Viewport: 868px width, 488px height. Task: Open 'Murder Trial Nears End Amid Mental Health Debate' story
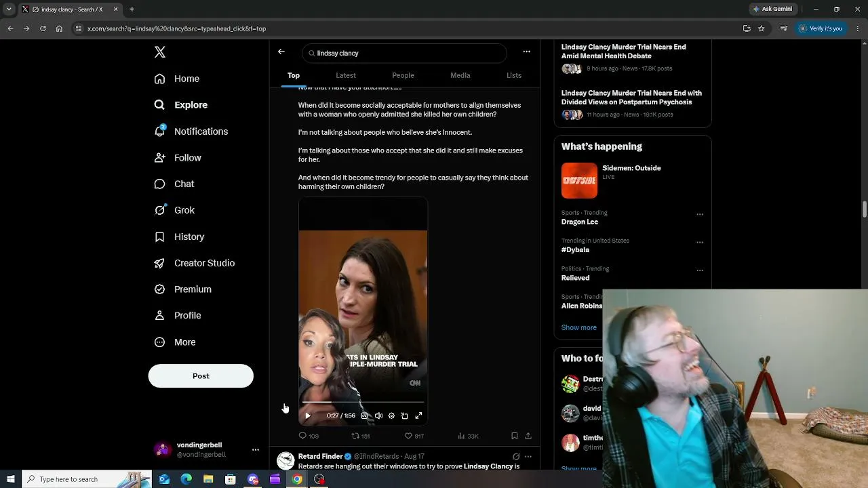624,52
